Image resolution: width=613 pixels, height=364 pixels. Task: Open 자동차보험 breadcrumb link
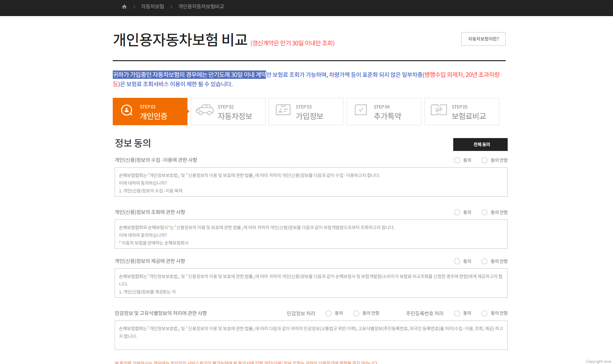coord(152,6)
